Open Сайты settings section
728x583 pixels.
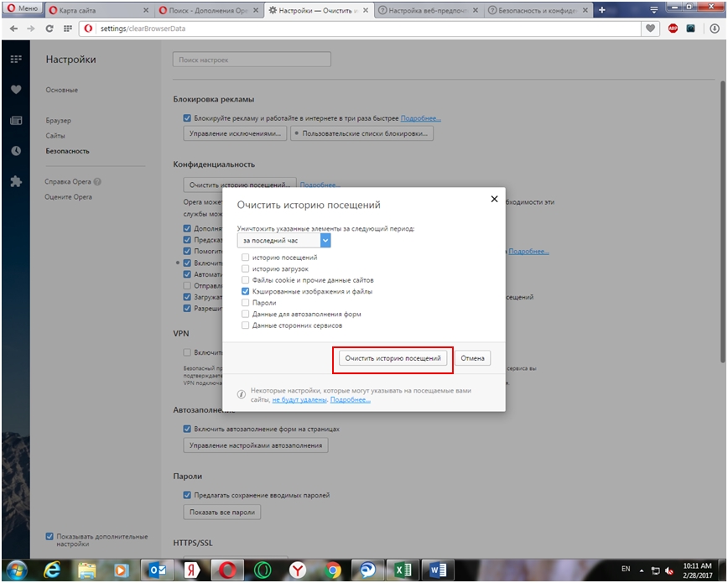55,136
